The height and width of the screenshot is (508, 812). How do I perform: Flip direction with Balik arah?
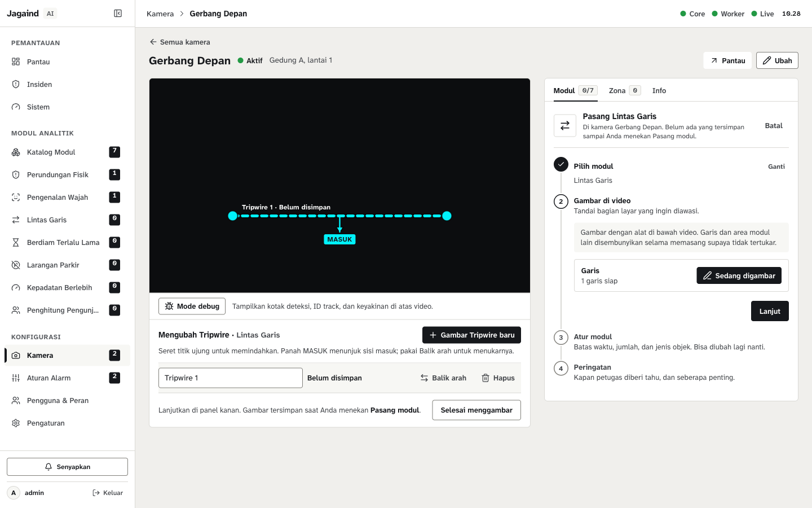coord(443,378)
